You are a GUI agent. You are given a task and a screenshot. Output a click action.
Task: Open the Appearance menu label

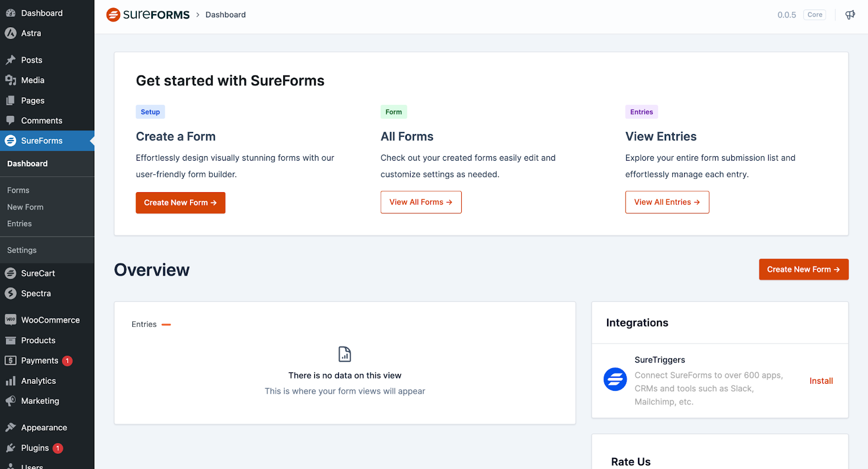click(44, 428)
